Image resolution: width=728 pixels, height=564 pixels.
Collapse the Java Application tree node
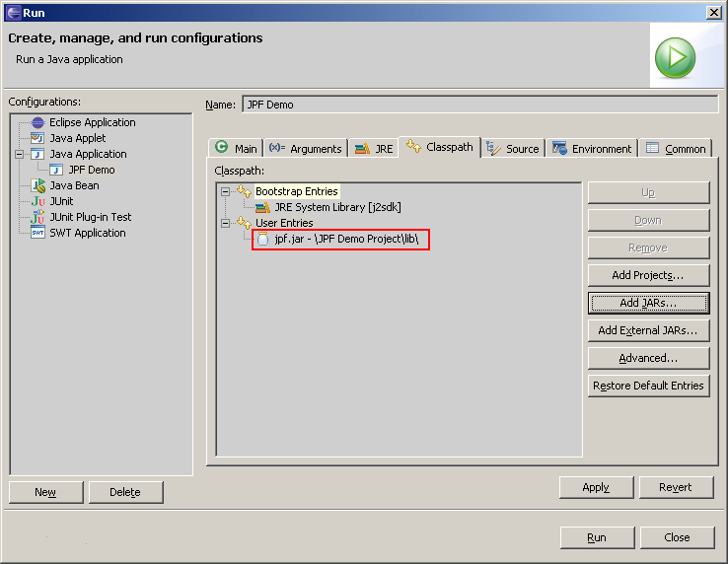click(19, 155)
